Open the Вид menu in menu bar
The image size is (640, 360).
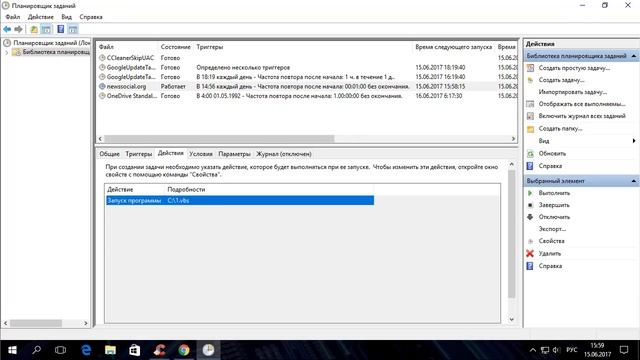tap(67, 17)
